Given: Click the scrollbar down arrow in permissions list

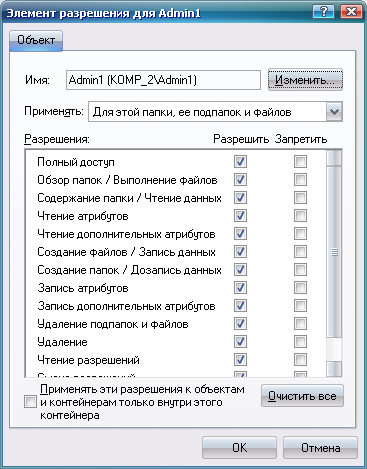Looking at the screenshot, I should [334, 369].
